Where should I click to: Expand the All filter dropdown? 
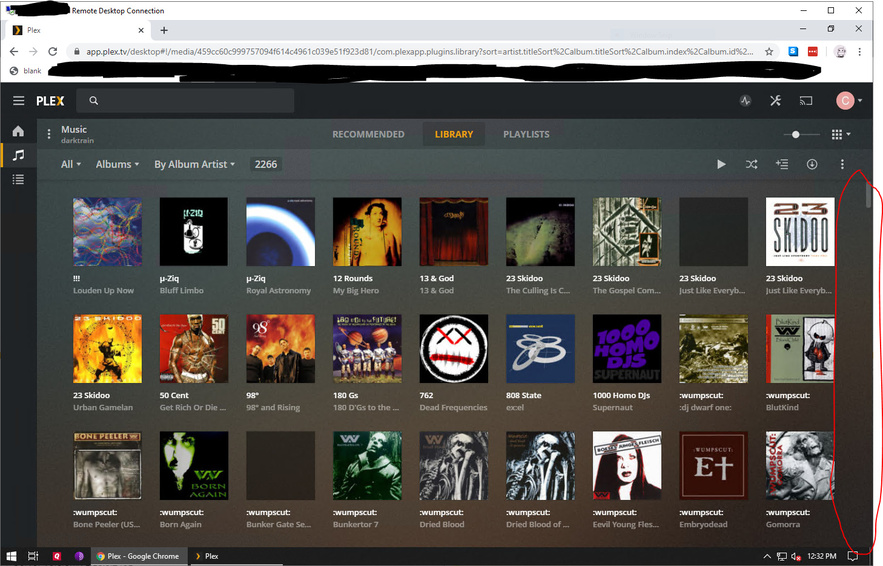[71, 164]
